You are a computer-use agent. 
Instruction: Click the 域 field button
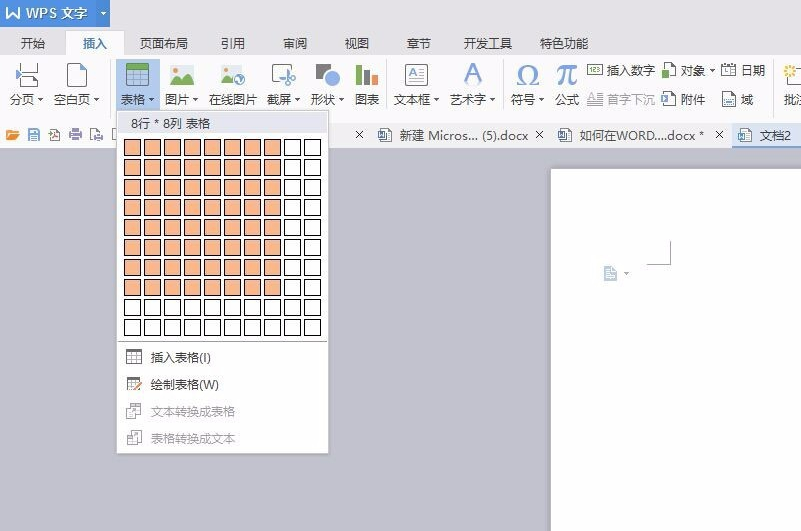click(738, 99)
